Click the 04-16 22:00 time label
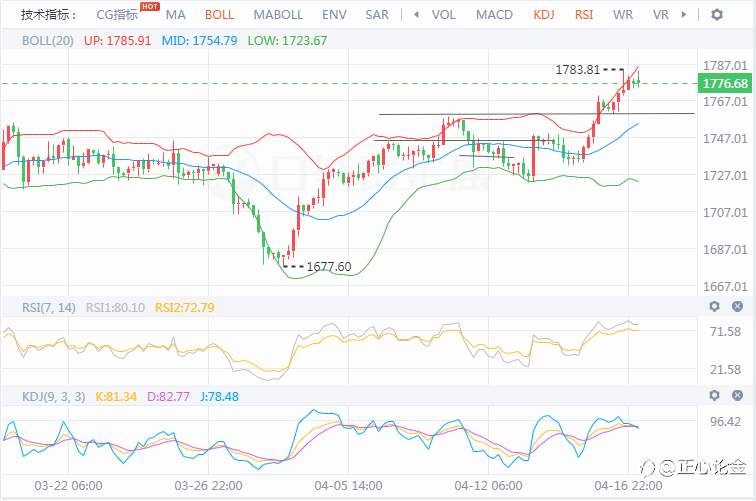The height and width of the screenshot is (501, 756). pyautogui.click(x=628, y=486)
